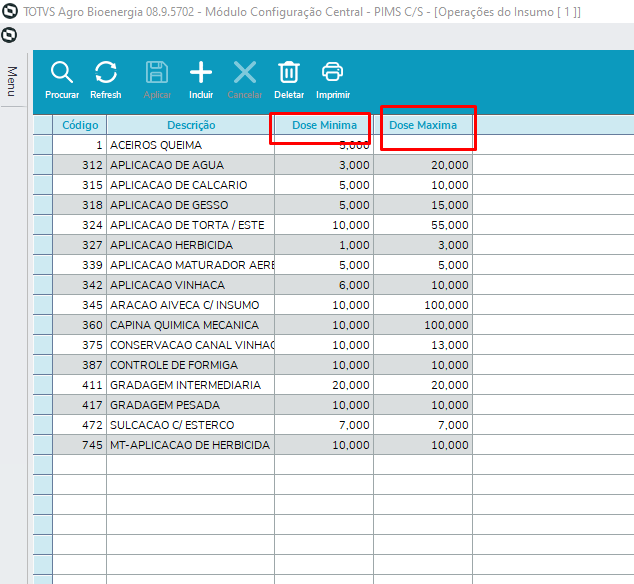Click the Procurar search icon

coord(62,73)
